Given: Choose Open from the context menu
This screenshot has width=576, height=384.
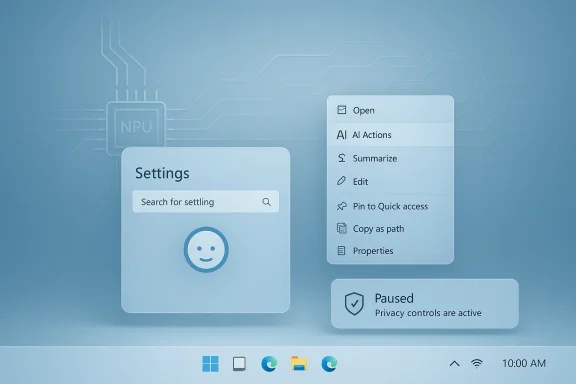Looking at the screenshot, I should click(x=390, y=110).
